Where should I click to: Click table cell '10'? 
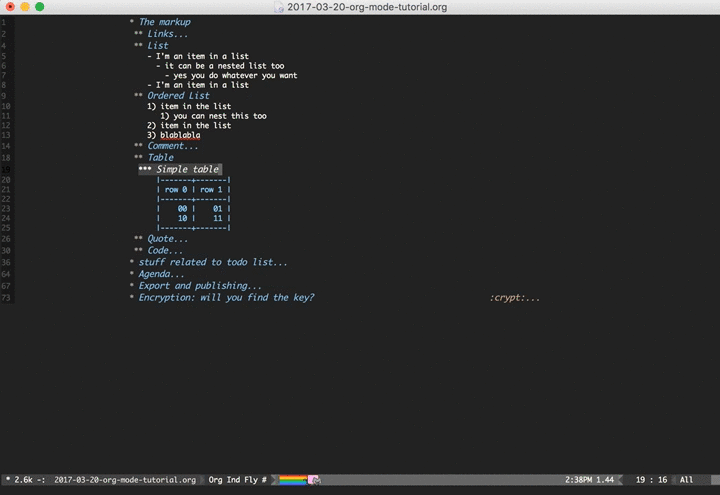182,218
